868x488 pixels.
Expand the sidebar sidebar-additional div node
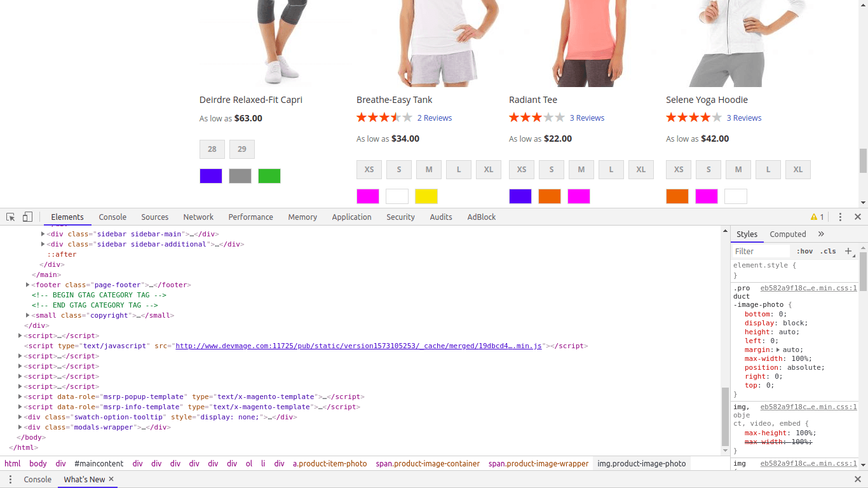tap(43, 244)
